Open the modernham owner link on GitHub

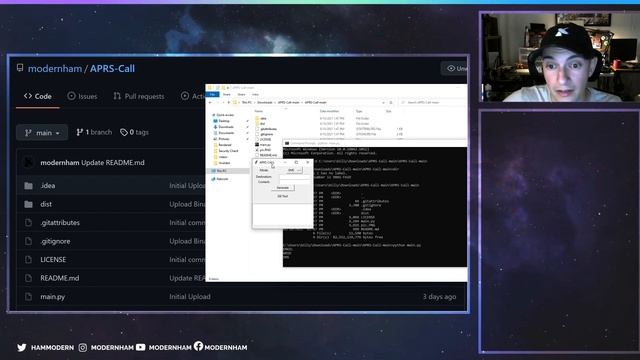[x=55, y=69]
